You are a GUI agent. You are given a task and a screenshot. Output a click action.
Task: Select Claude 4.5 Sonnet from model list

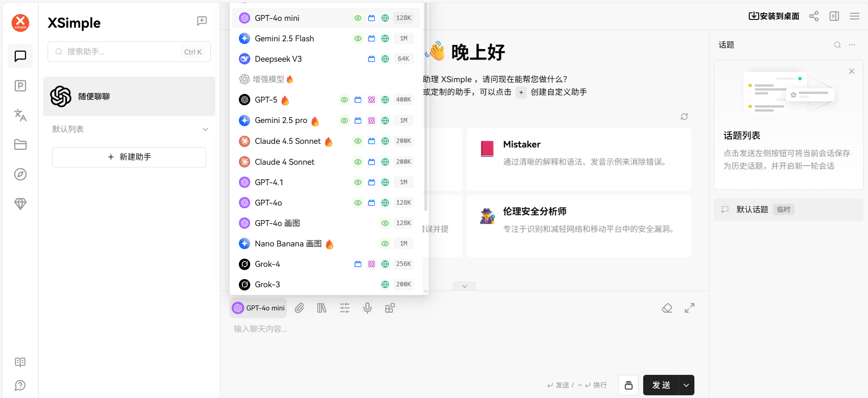(287, 141)
